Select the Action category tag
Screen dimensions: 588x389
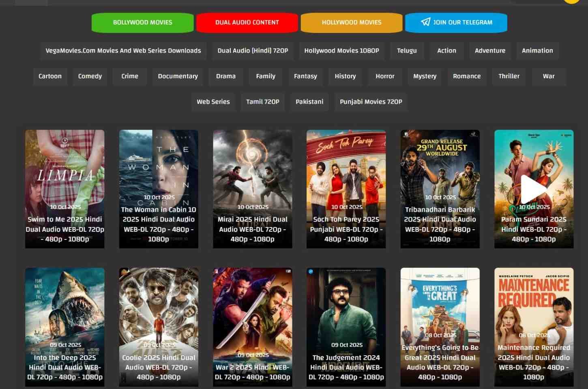click(446, 51)
